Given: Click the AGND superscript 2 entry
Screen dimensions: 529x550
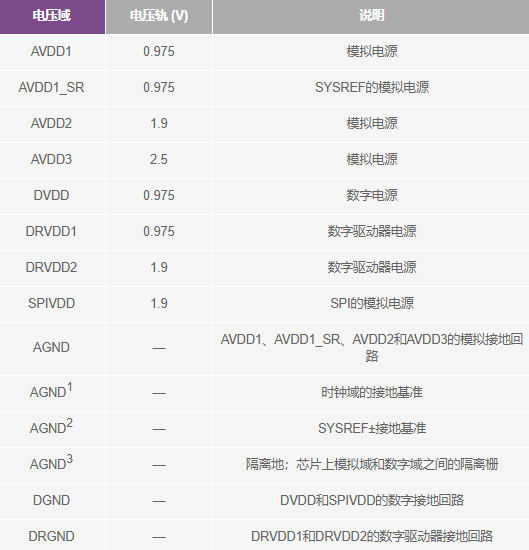Looking at the screenshot, I should 51,427.
